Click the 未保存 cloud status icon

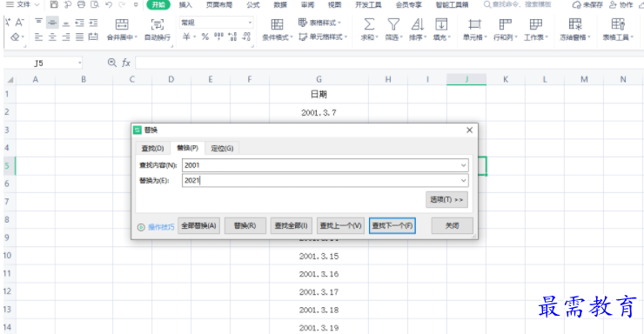tap(577, 5)
